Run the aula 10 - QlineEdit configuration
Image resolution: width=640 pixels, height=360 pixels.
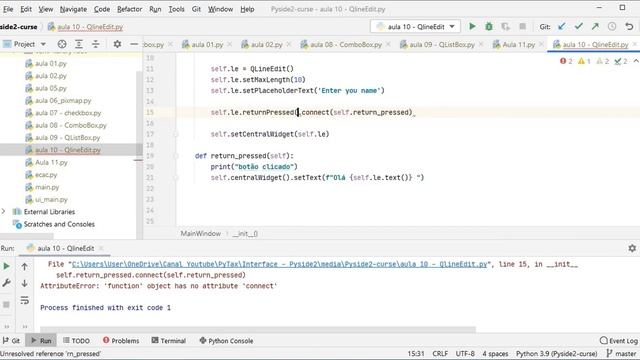[x=472, y=27]
